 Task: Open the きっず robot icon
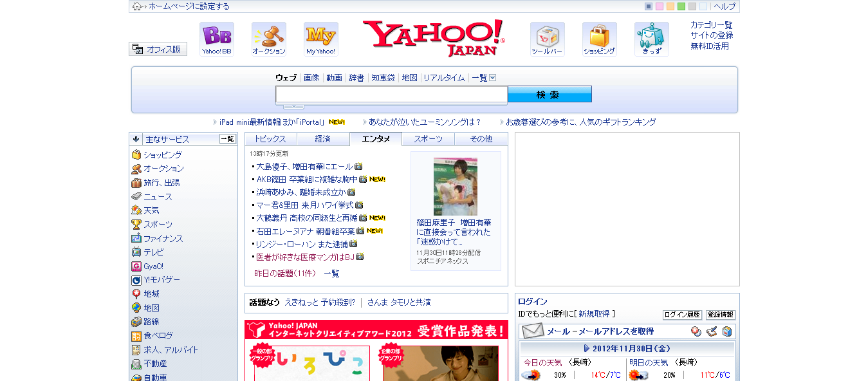pos(651,39)
